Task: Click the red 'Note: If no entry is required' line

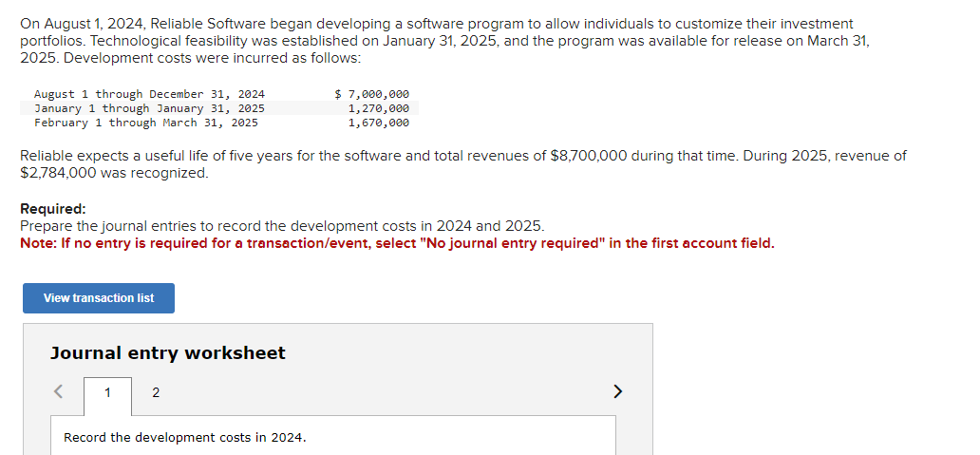Action: coord(398,243)
